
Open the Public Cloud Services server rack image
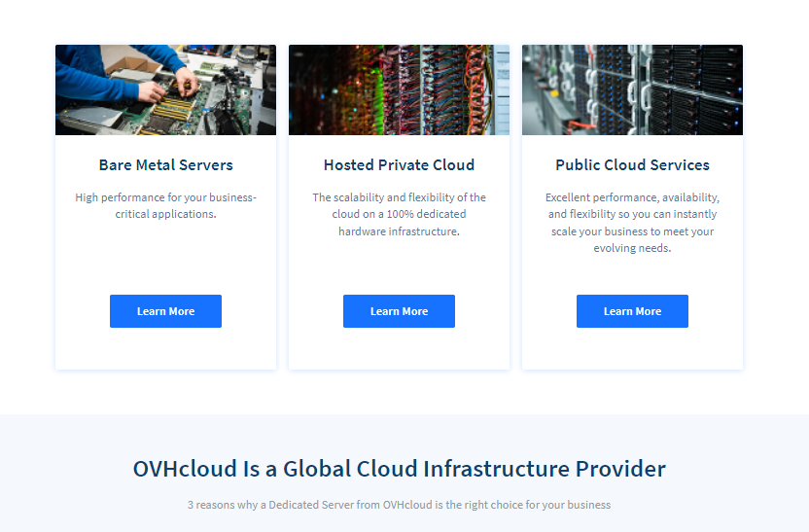click(x=633, y=89)
